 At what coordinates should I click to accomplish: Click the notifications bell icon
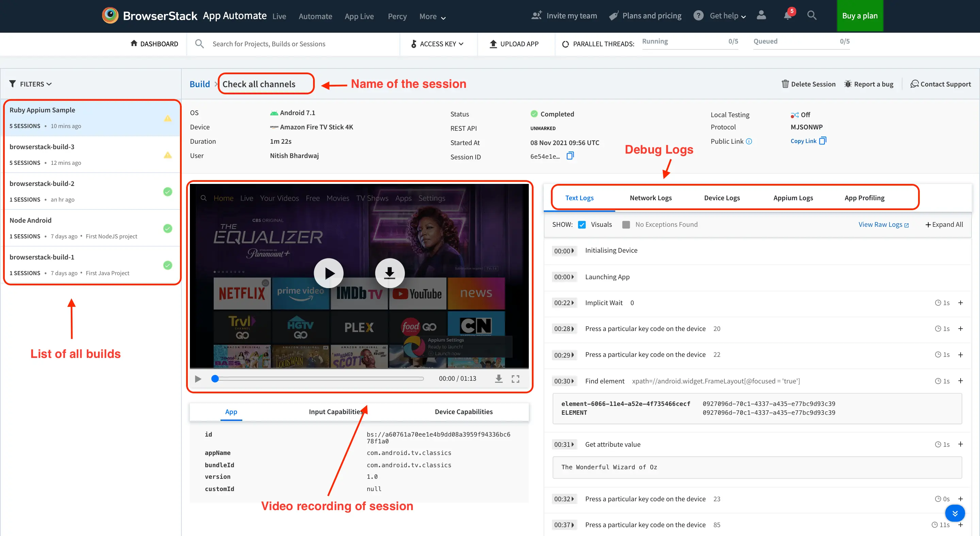tap(787, 16)
